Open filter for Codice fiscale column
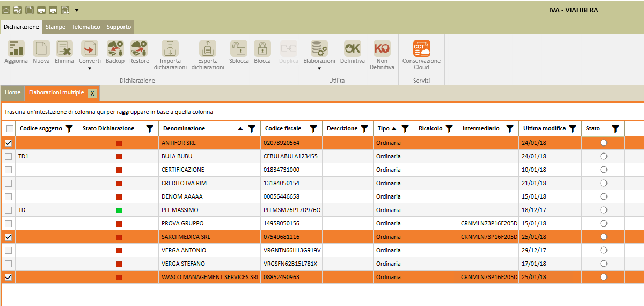The image size is (644, 306). pos(313,128)
